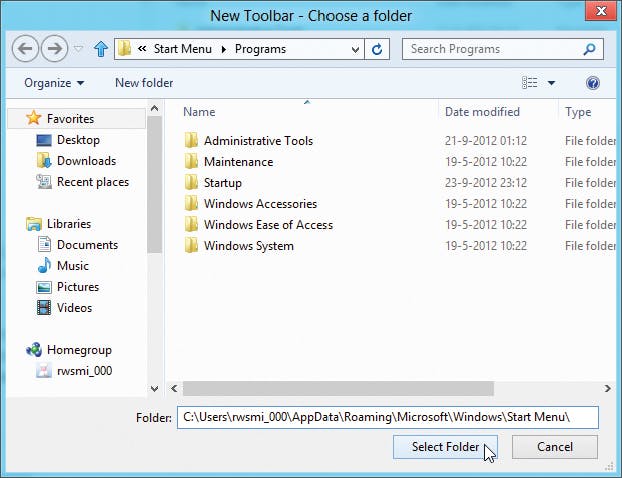Open Help with the question mark icon
Screen dimensions: 622x478
[x=593, y=83]
